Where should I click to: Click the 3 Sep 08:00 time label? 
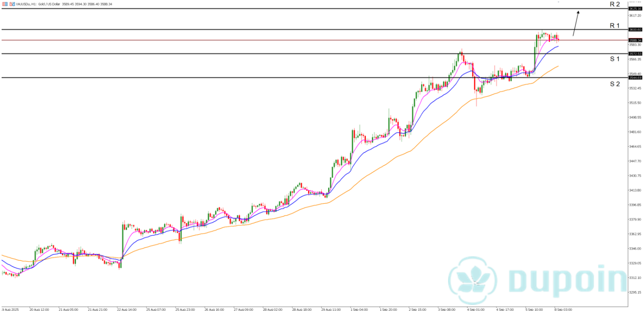tap(447, 310)
